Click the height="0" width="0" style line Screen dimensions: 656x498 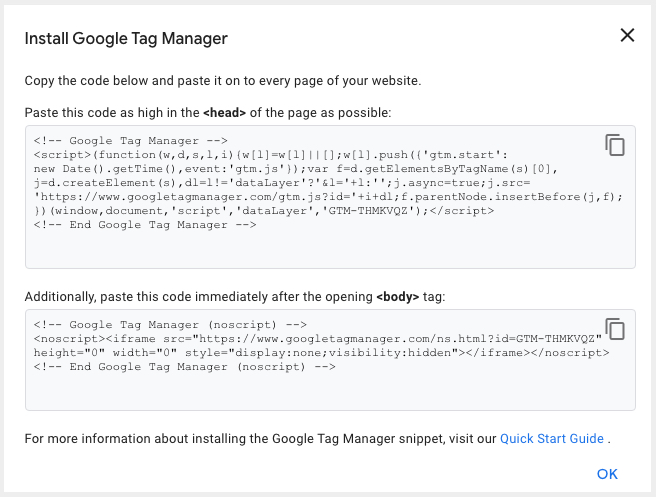point(321,353)
